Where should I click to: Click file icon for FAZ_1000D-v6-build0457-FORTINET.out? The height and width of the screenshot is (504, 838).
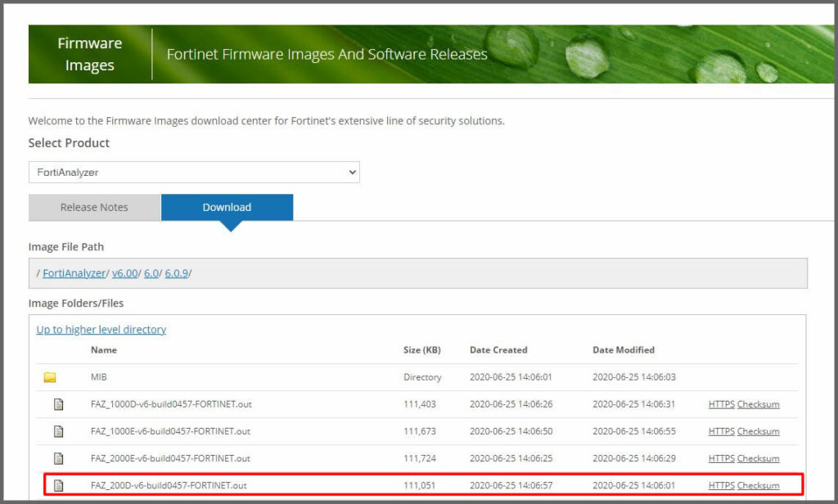59,404
